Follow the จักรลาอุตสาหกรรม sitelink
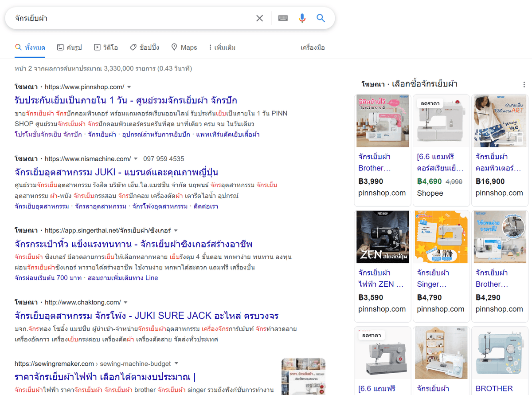 101,206
